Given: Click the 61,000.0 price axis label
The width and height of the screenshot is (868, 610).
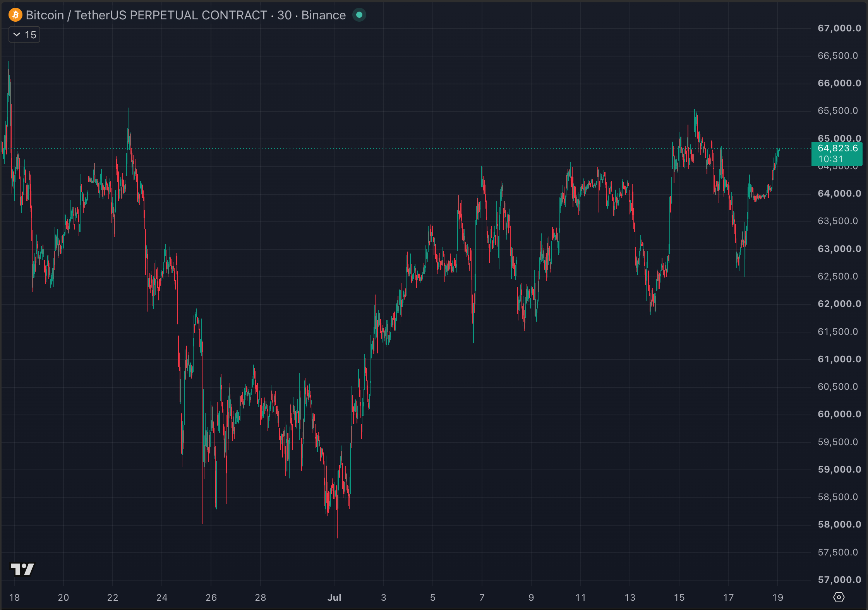Looking at the screenshot, I should coord(839,359).
